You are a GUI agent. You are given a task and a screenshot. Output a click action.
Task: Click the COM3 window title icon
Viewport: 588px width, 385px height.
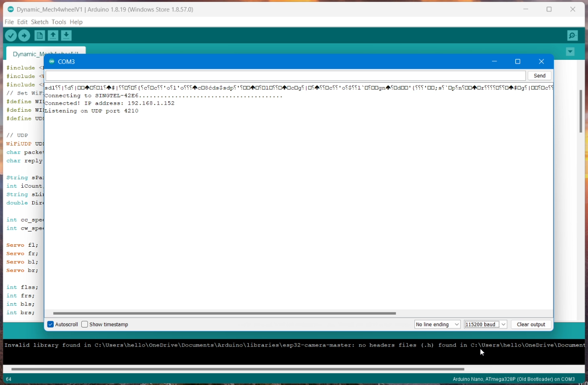tap(52, 61)
